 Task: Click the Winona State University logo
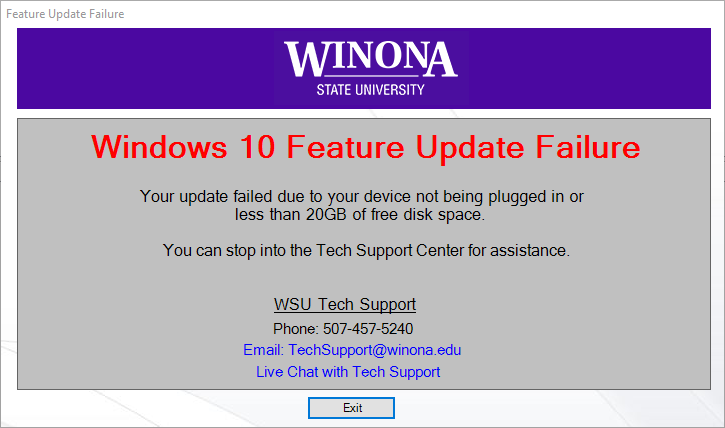coord(370,68)
